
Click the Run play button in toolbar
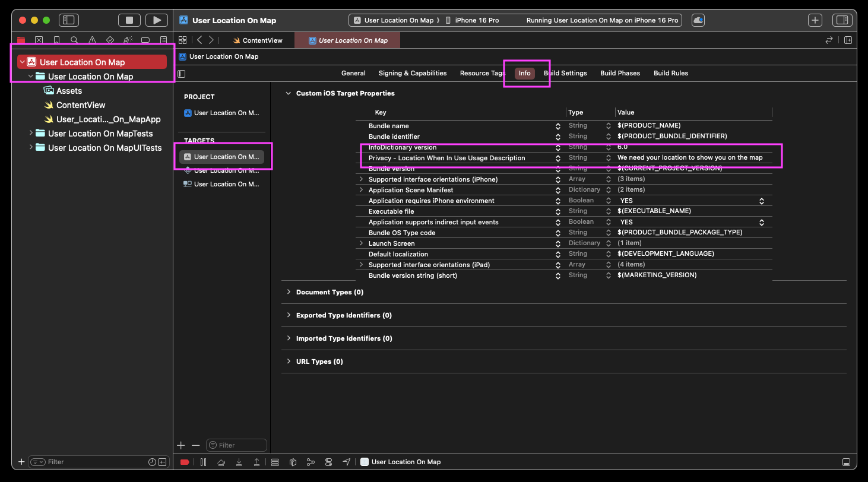click(157, 20)
